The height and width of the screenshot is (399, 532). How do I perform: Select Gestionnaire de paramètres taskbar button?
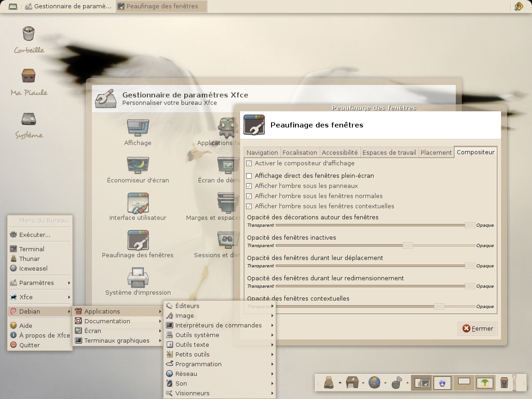pos(68,6)
